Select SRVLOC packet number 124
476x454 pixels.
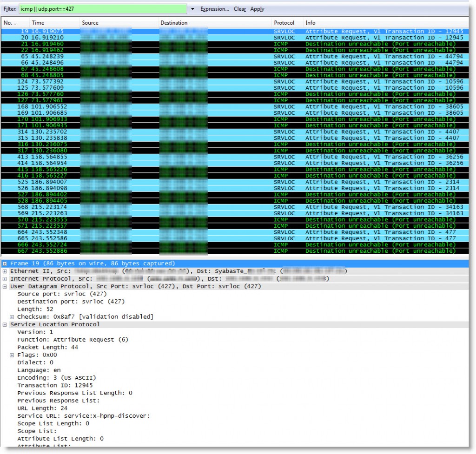pos(235,82)
